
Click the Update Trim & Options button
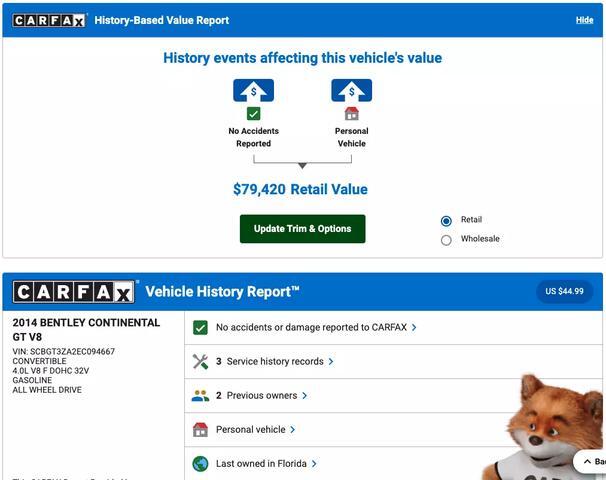point(303,229)
